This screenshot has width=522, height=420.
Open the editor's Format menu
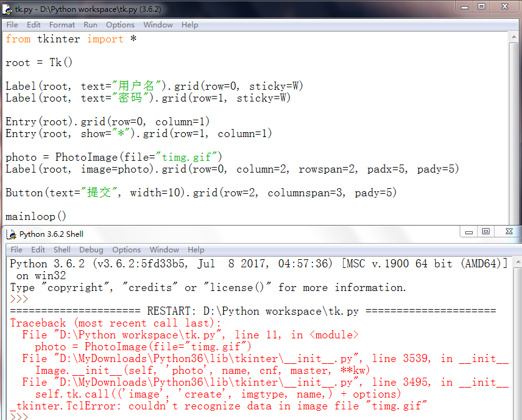click(62, 25)
